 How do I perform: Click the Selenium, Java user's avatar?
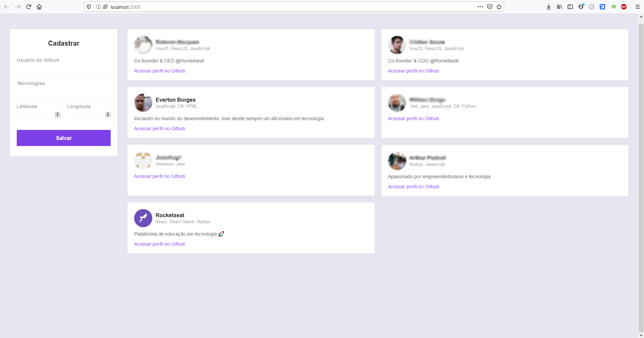tap(143, 160)
